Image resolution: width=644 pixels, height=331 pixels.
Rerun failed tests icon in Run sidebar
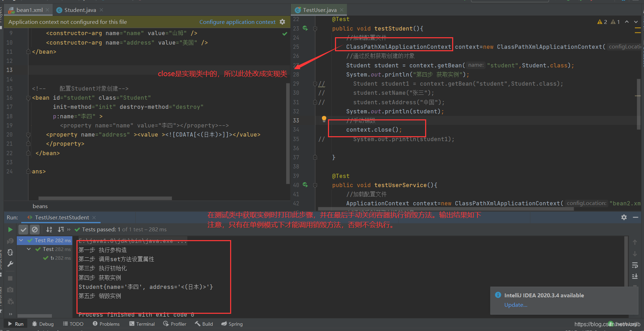pos(10,241)
